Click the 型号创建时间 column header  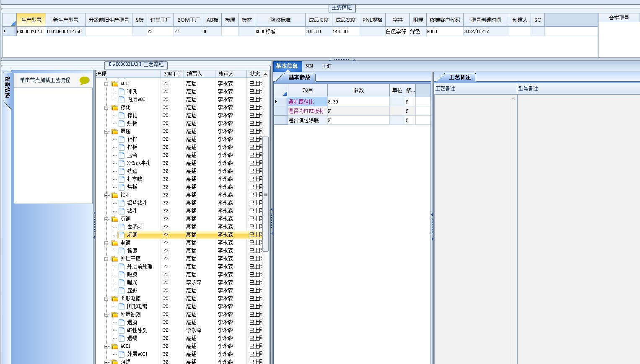[x=486, y=20]
